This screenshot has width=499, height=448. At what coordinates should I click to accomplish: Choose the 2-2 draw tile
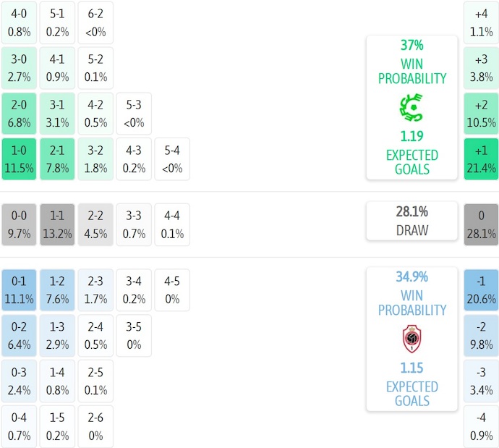(x=95, y=224)
